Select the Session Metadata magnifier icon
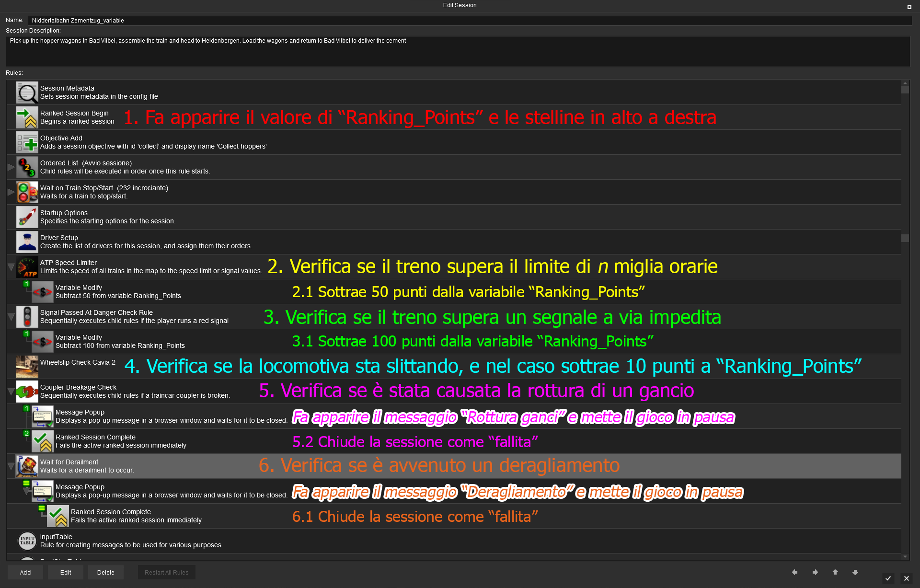Image resolution: width=920 pixels, height=588 pixels. pyautogui.click(x=27, y=92)
